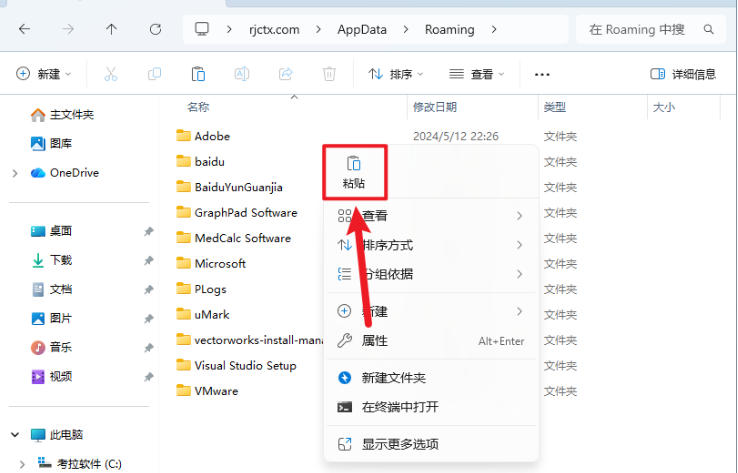Click the Name column header
This screenshot has width=738, height=473.
(198, 106)
